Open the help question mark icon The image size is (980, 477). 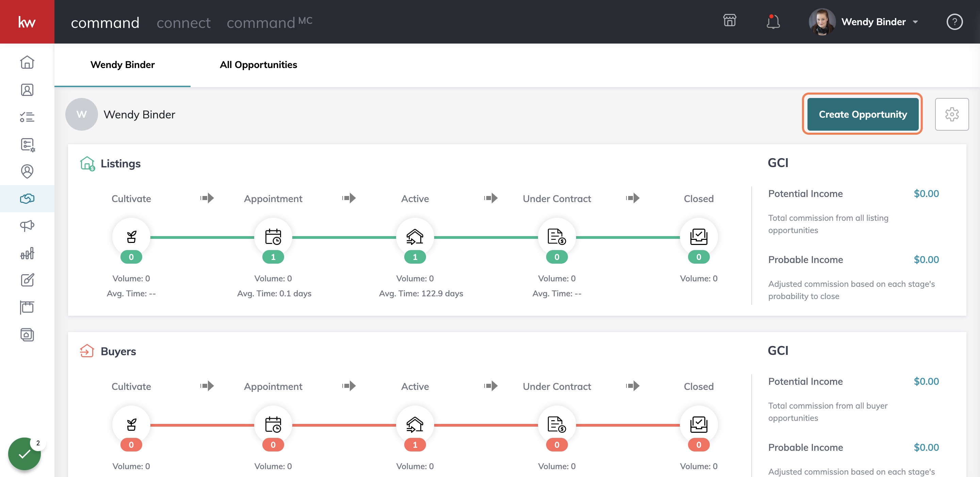pyautogui.click(x=954, y=22)
